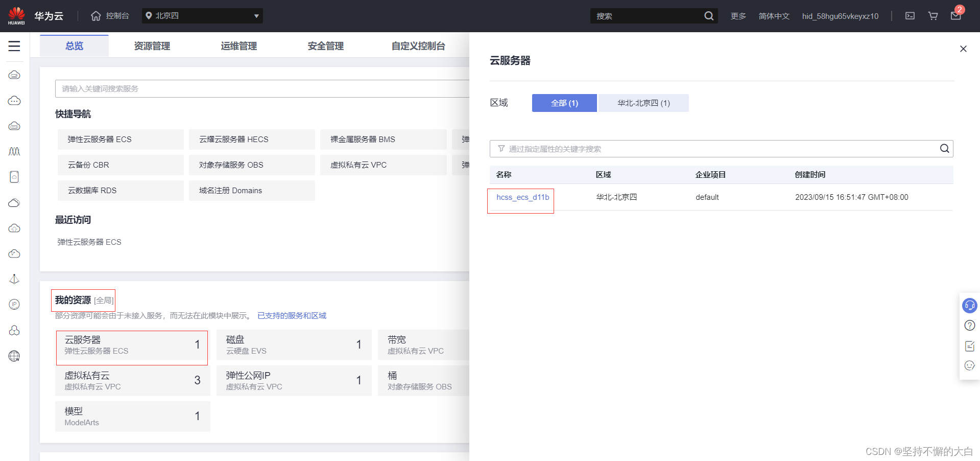Image resolution: width=980 pixels, height=461 pixels.
Task: Open the customer service headset icon
Action: tap(969, 306)
